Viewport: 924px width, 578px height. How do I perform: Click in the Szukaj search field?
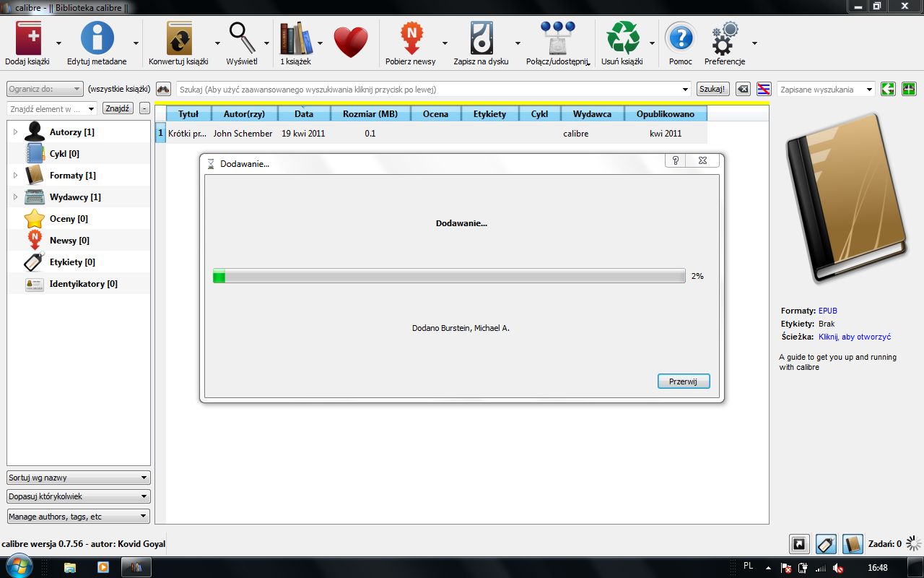pyautogui.click(x=434, y=89)
